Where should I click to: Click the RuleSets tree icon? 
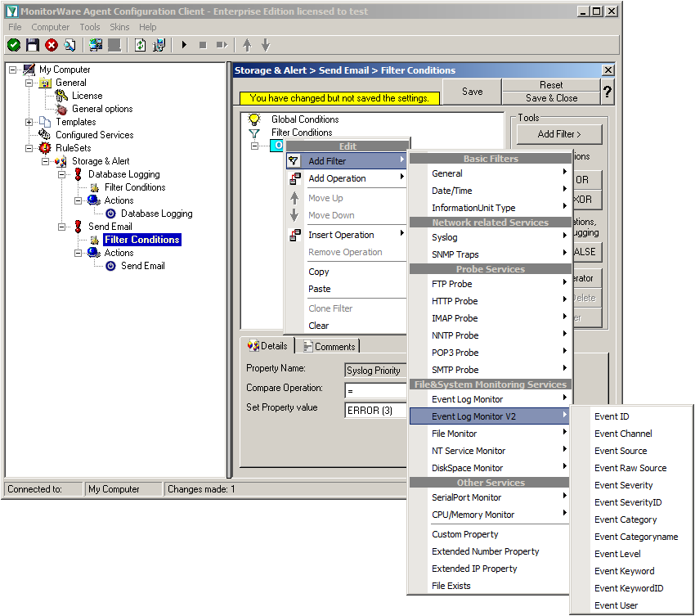[x=45, y=148]
